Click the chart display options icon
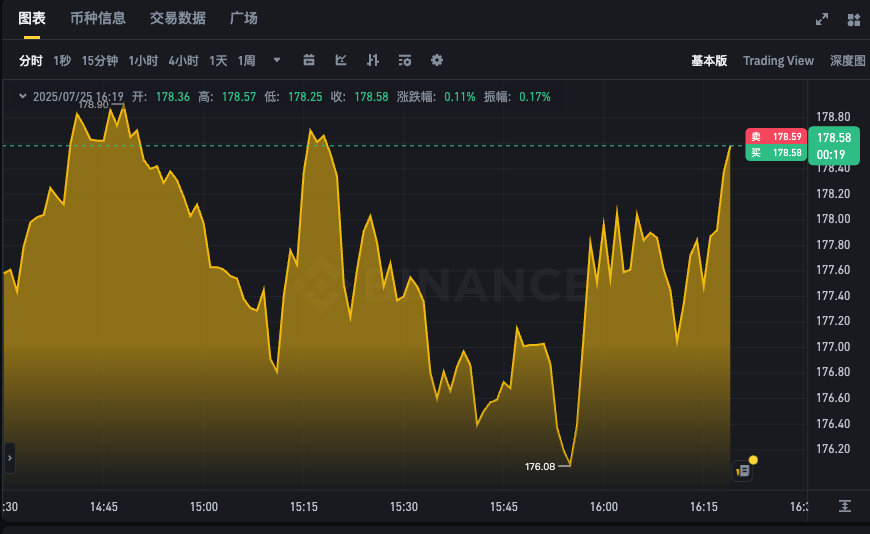 tap(405, 60)
